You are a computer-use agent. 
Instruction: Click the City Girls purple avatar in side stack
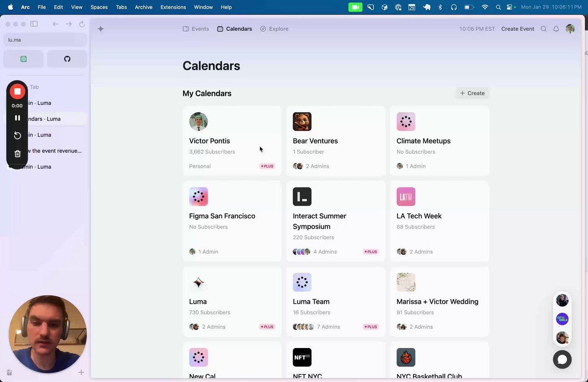tap(562, 319)
